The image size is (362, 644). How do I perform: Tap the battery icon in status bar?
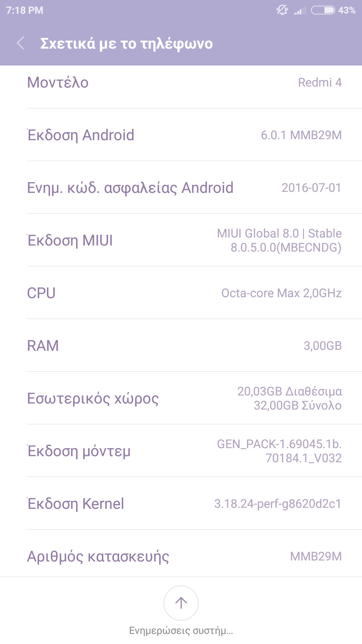(323, 10)
